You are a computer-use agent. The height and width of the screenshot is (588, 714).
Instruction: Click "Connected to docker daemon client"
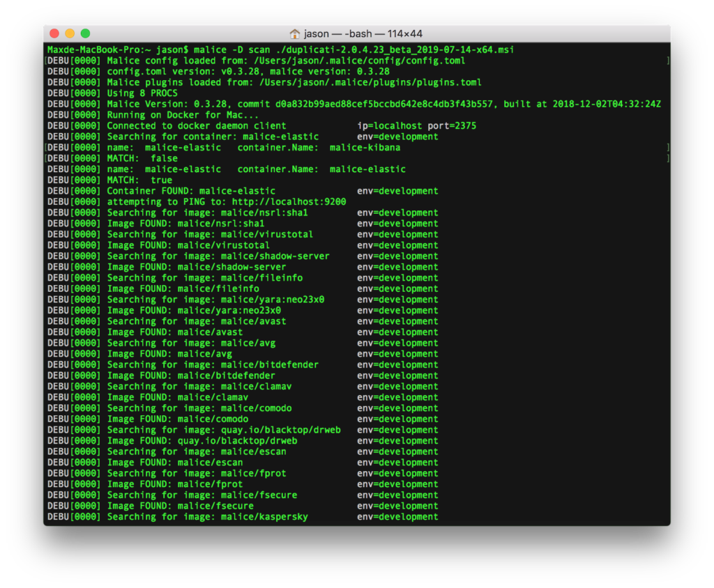click(196, 126)
